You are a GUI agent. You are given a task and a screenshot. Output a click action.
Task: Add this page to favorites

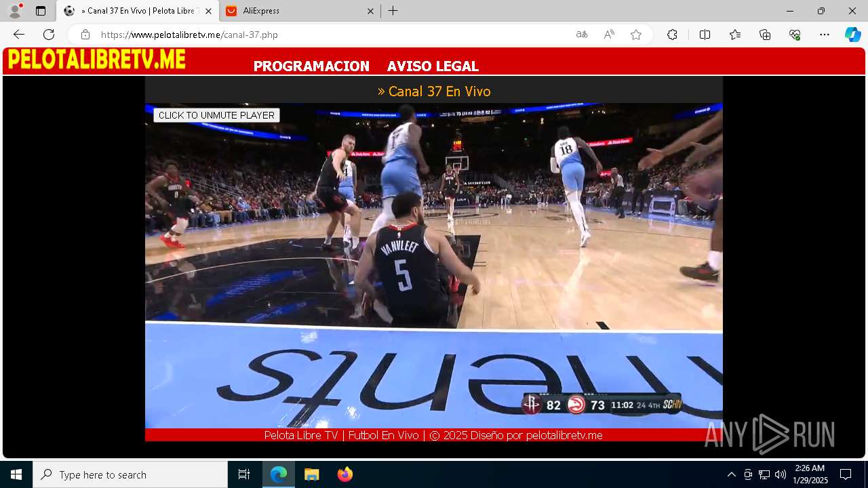click(636, 35)
